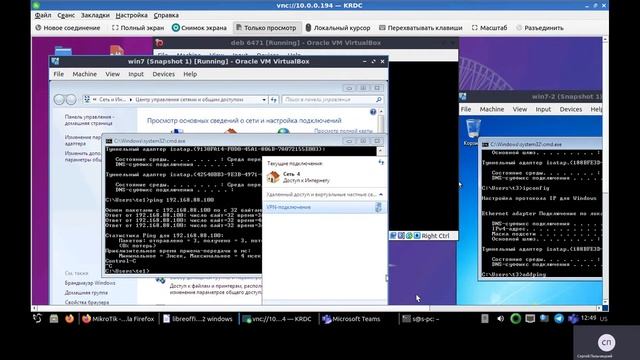
Task: Open View menu in win7-2 VirtualBox window
Action: [x=520, y=109]
